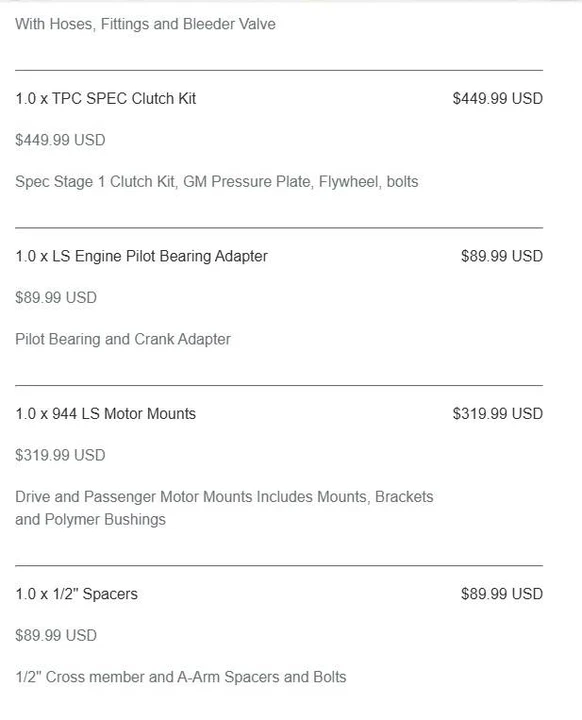Click the divider line above 944 LS Motor Mounts
582x720 pixels.
(x=279, y=385)
